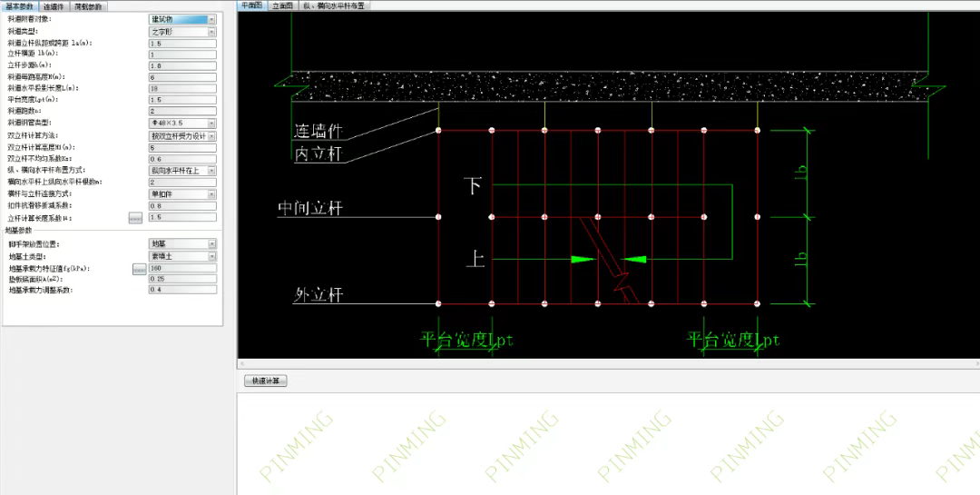The width and height of the screenshot is (980, 495).
Task: Open the 脚手架放置位置 dropdown (地基)
Action: (182, 243)
